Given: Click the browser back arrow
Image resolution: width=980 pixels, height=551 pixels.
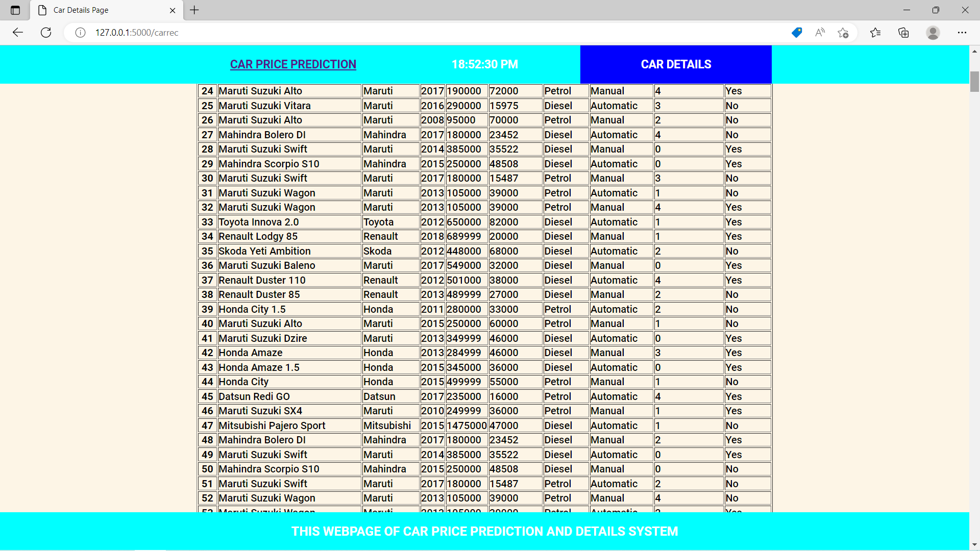Looking at the screenshot, I should 18,33.
